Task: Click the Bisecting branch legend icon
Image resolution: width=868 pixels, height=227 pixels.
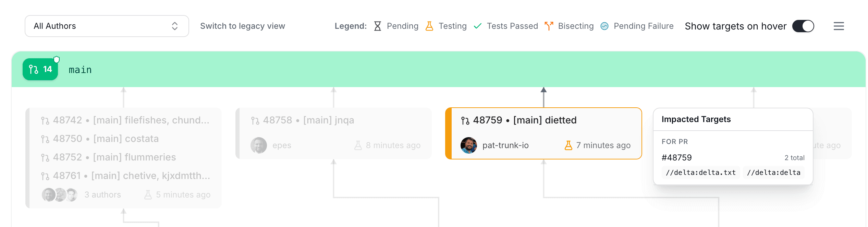Action: (x=549, y=26)
